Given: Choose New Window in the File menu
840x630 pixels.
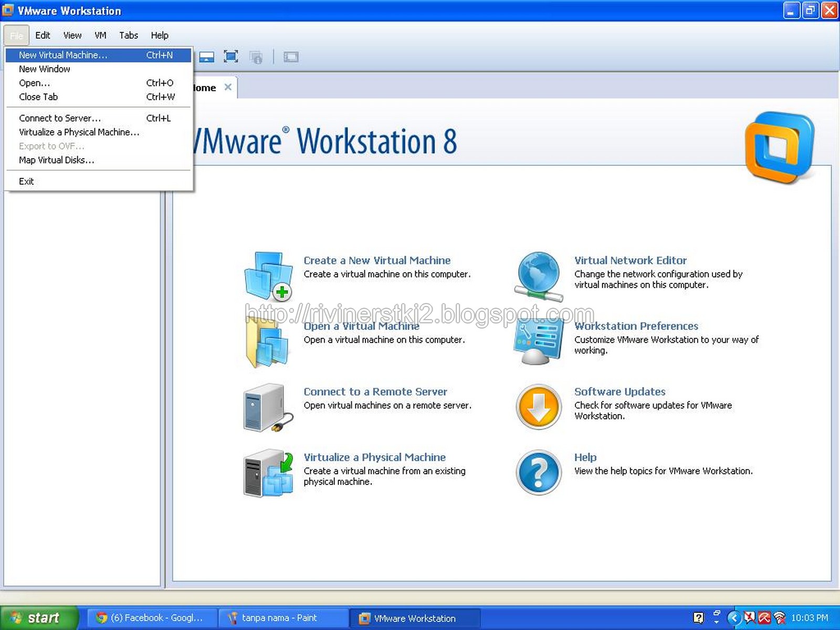Looking at the screenshot, I should (98, 69).
